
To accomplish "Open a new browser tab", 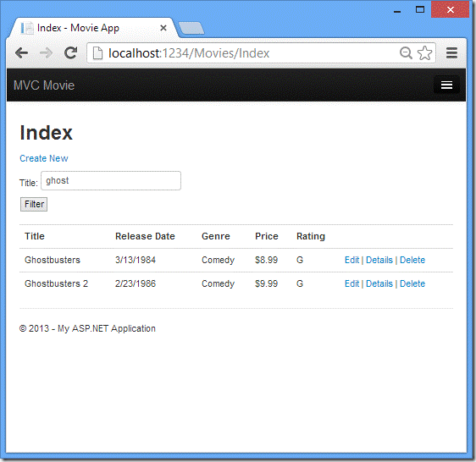I will point(191,28).
